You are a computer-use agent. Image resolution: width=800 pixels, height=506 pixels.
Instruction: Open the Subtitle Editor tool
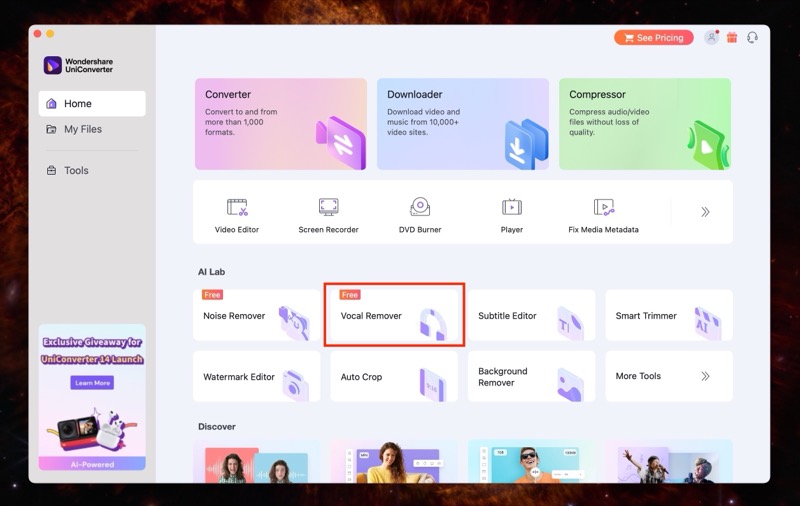tap(532, 315)
